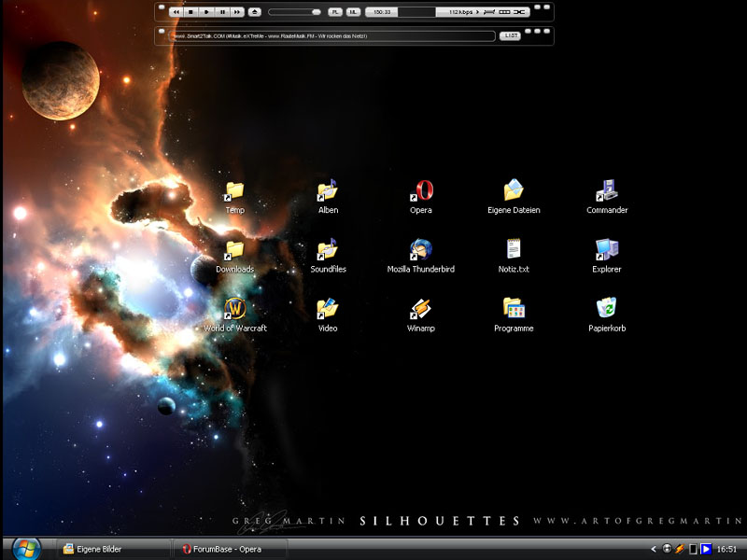Stop playback in the player

point(191,12)
